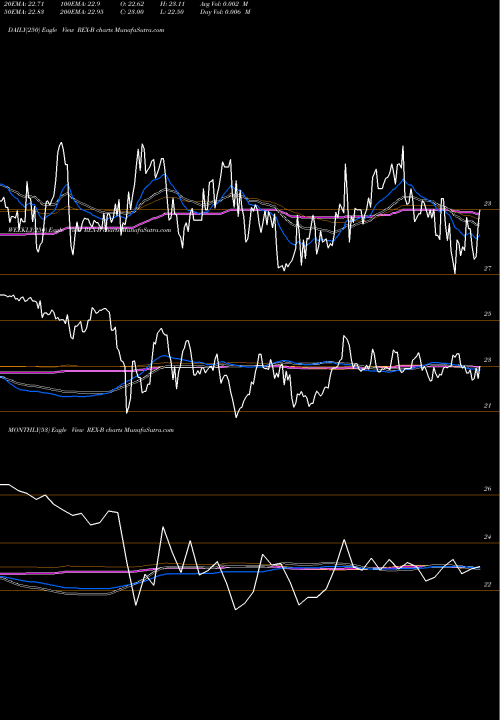Click the 27 price label on daily chart

488,269
